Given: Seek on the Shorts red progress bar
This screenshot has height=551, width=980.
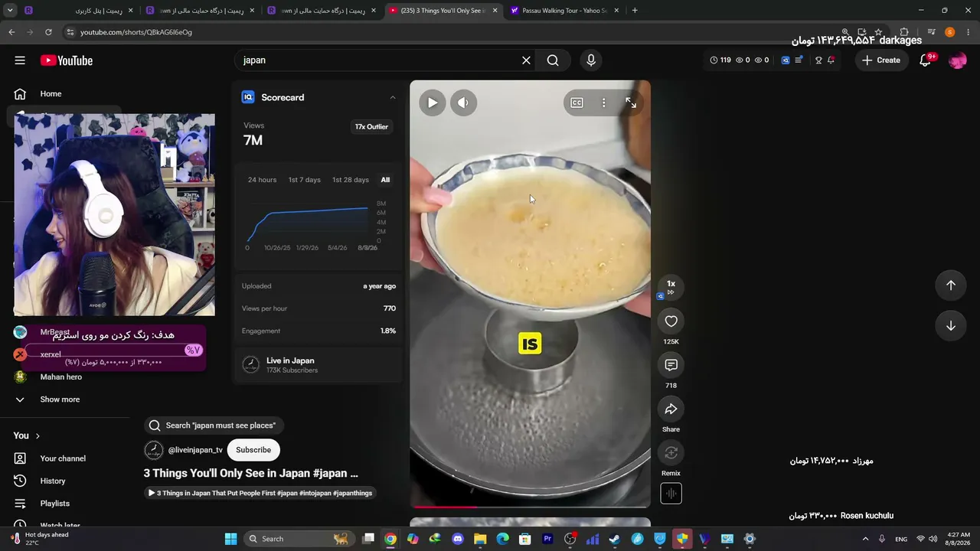Looking at the screenshot, I should click(530, 506).
